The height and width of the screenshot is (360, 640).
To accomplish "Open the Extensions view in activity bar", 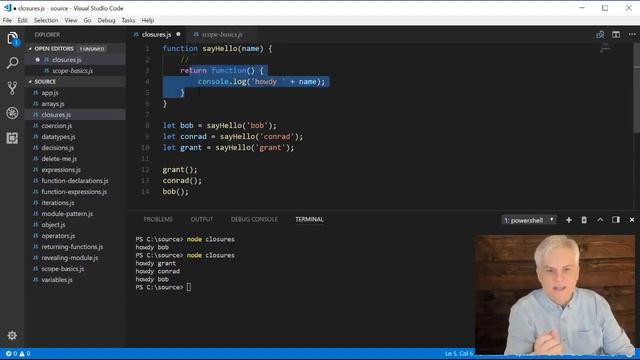I will (x=12, y=138).
